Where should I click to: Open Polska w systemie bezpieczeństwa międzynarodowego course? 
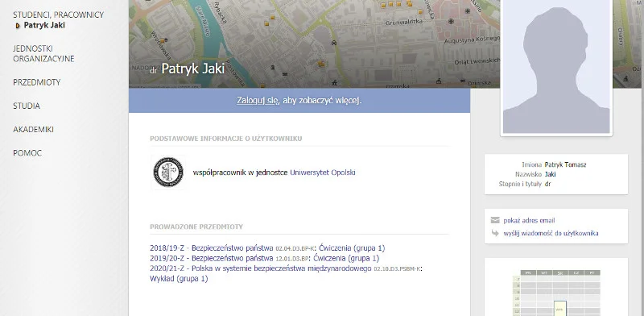pyautogui.click(x=261, y=268)
